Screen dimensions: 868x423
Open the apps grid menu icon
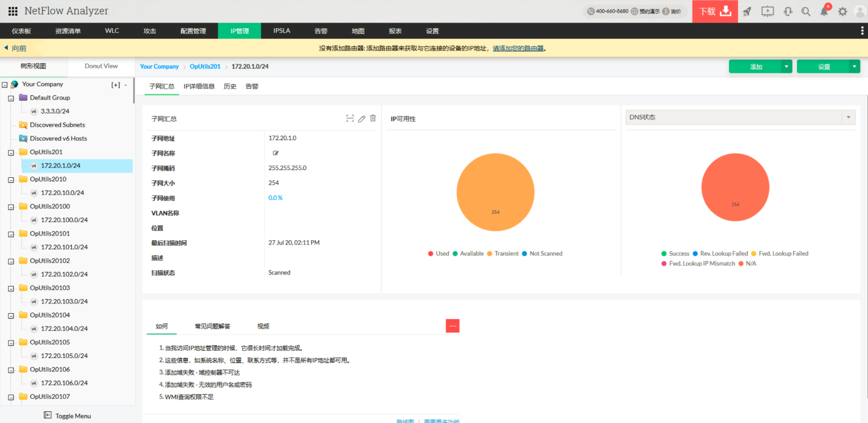(x=13, y=11)
